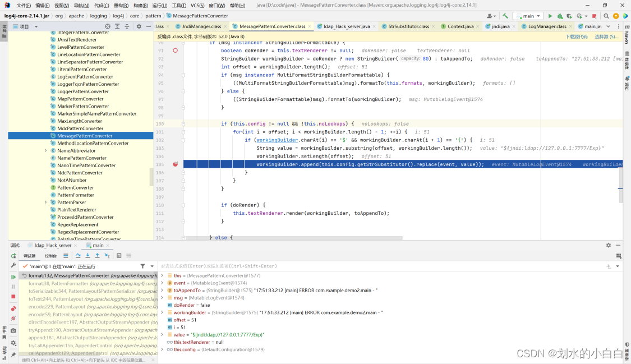The height and width of the screenshot is (364, 631).
Task: Locate the opened file in the project tree
Action: 108,26
